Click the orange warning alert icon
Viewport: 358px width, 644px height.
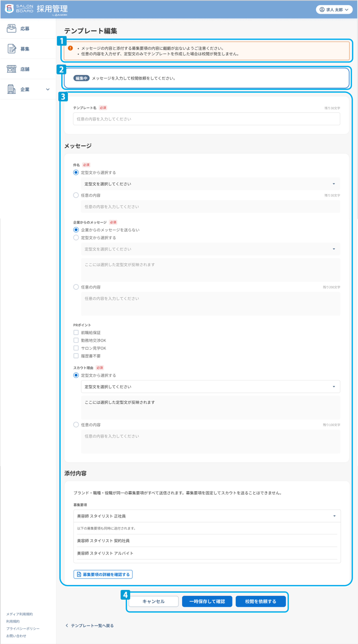click(70, 48)
